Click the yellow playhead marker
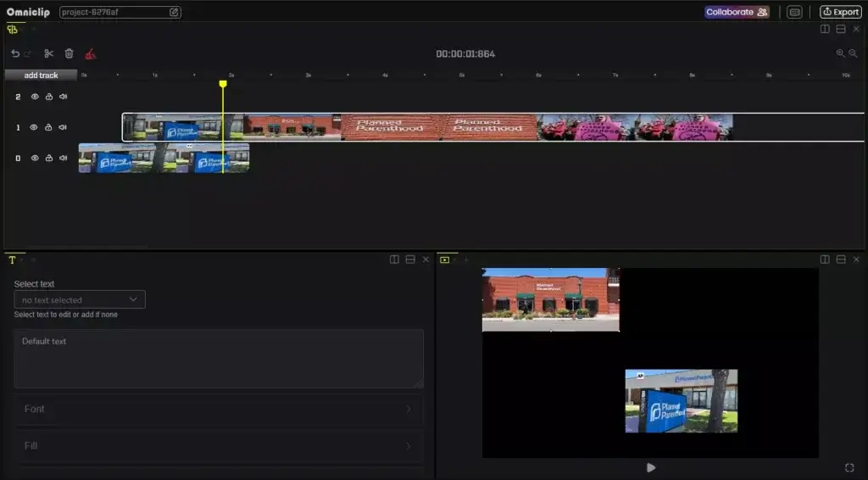The width and height of the screenshot is (868, 480). click(223, 84)
